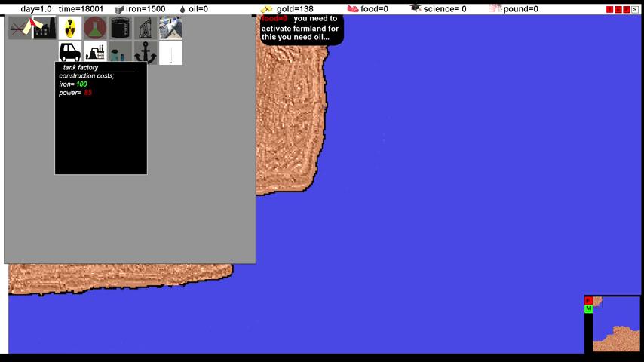Choose the science lab flask icon
Screen dimensions: 644x362
click(95, 29)
